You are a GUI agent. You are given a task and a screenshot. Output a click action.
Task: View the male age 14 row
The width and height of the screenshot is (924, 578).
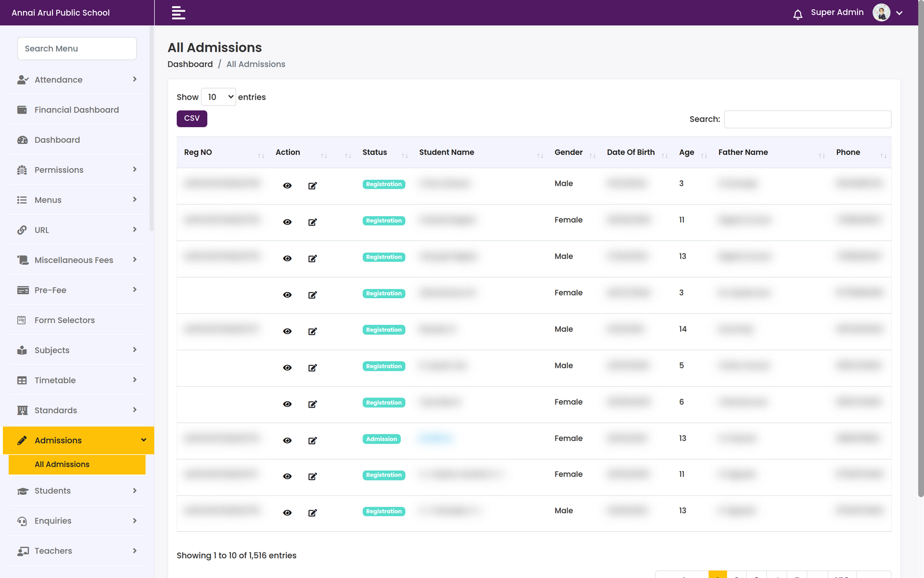click(287, 331)
